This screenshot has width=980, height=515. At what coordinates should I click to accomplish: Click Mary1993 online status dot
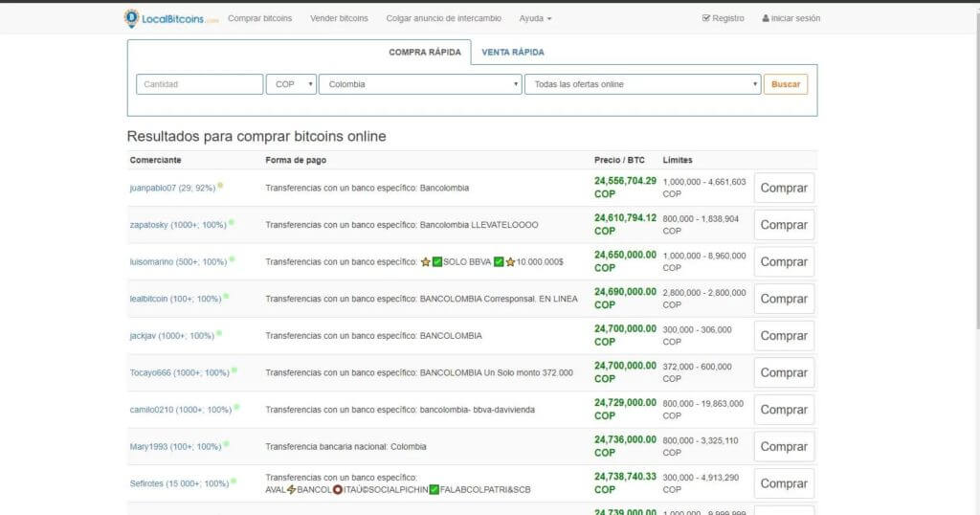(226, 444)
